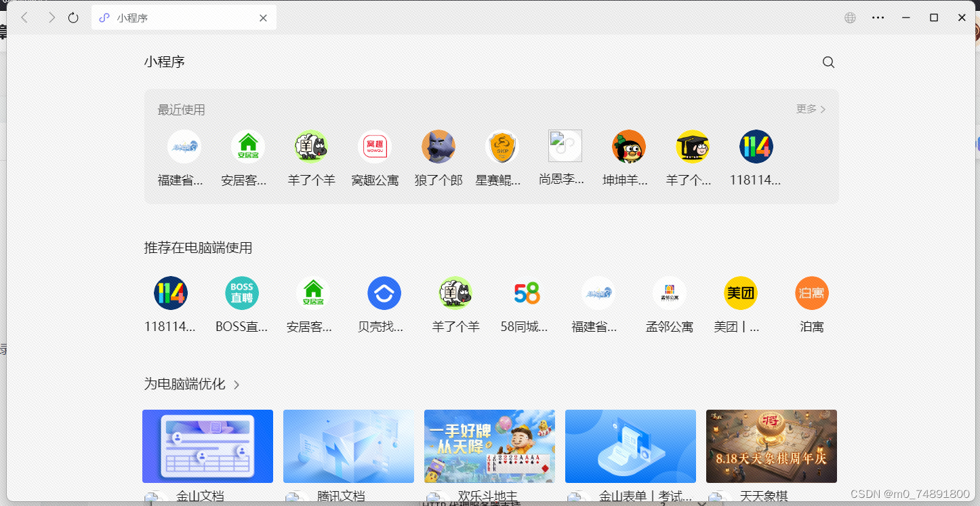
Task: Open 安居客 in the recommended row
Action: (313, 293)
